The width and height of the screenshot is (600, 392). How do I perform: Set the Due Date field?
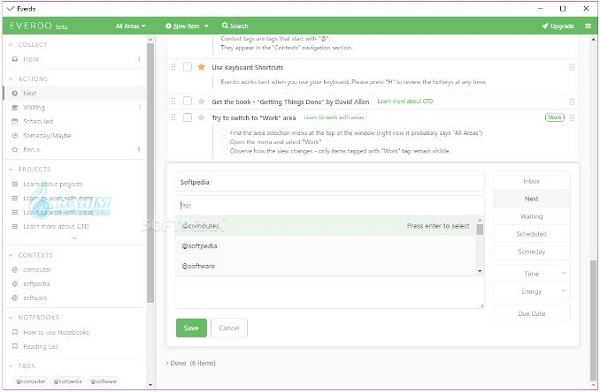532,314
